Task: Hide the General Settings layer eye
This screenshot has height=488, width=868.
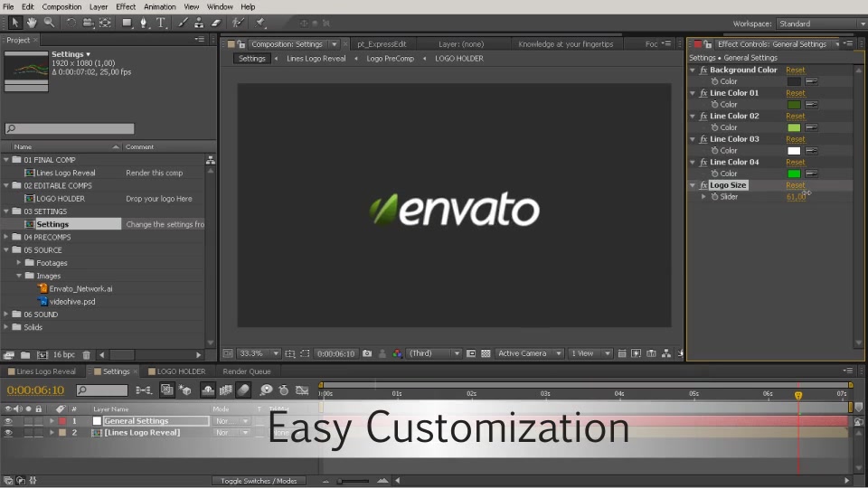Action: point(8,421)
